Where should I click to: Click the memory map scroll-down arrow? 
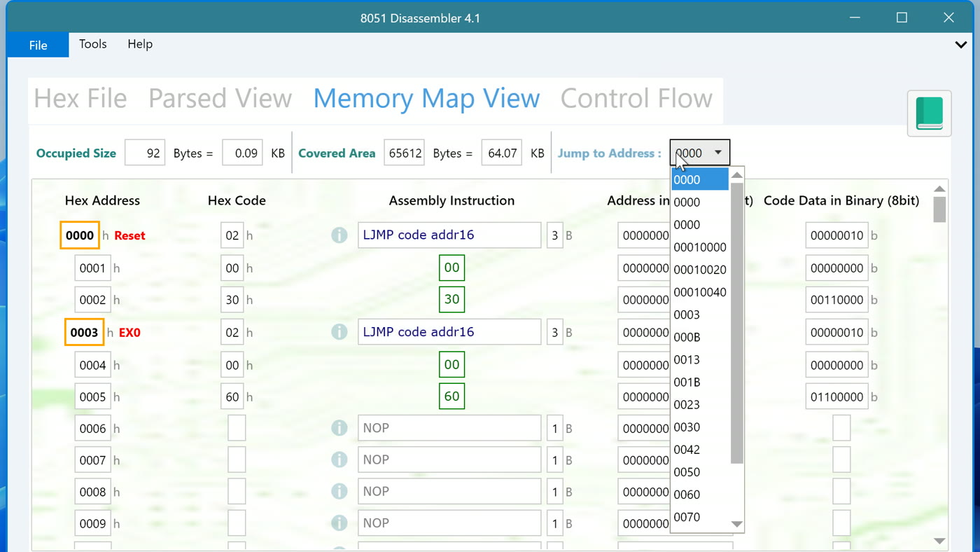[939, 541]
